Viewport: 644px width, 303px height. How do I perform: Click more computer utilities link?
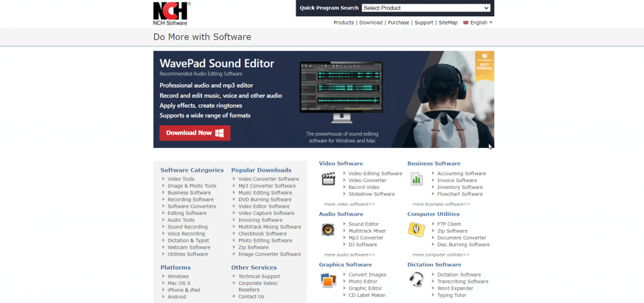(x=441, y=254)
